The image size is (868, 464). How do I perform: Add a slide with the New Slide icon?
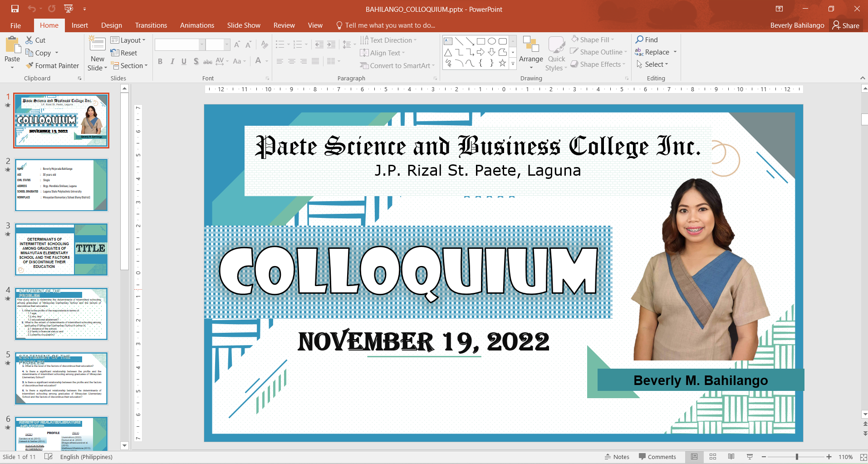(97, 44)
